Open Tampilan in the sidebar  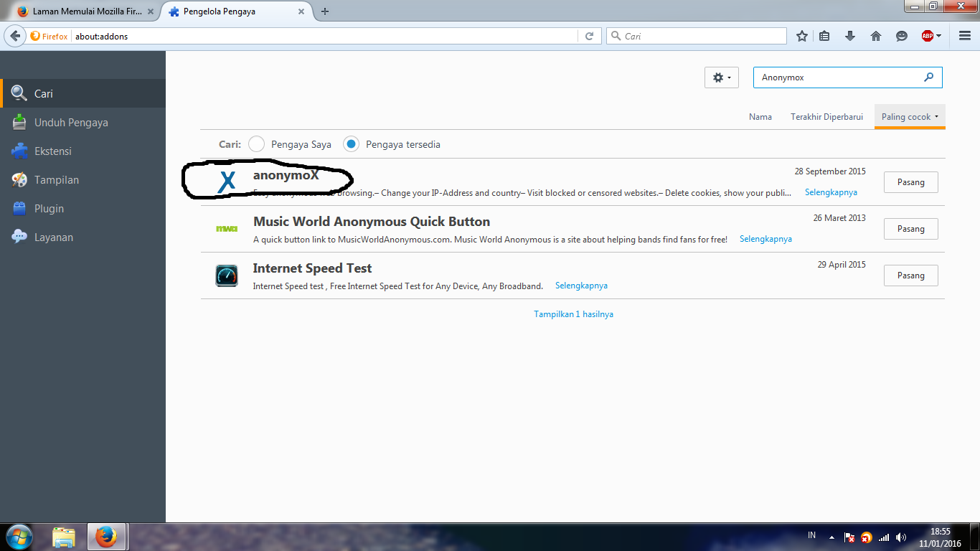click(x=83, y=180)
